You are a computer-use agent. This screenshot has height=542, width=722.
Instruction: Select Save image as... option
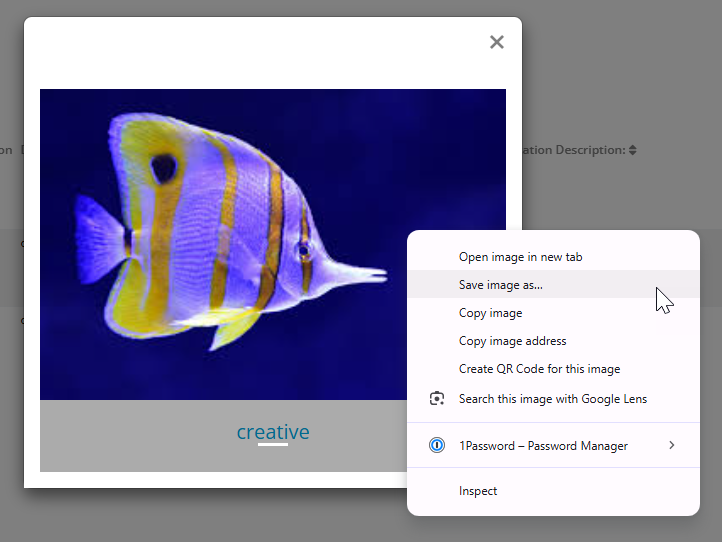click(x=500, y=285)
